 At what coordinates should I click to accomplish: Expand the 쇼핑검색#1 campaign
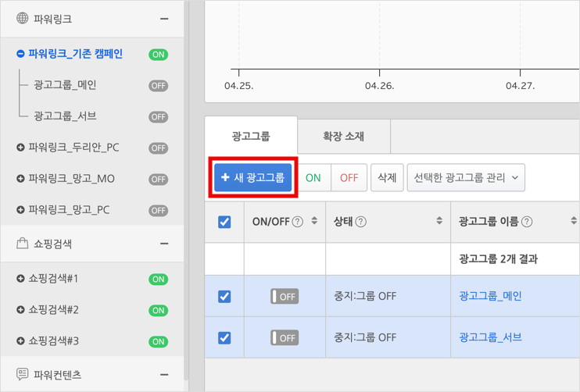click(x=20, y=278)
